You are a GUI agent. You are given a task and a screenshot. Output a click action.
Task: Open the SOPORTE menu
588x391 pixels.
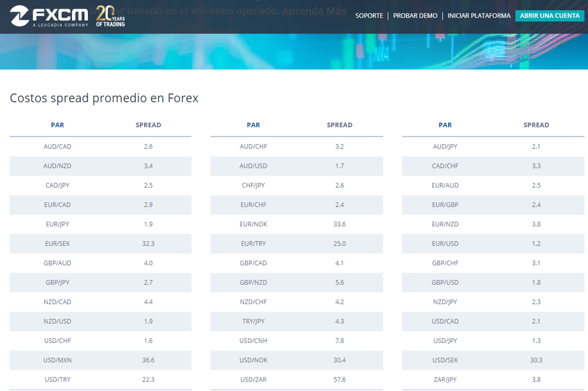click(x=369, y=16)
